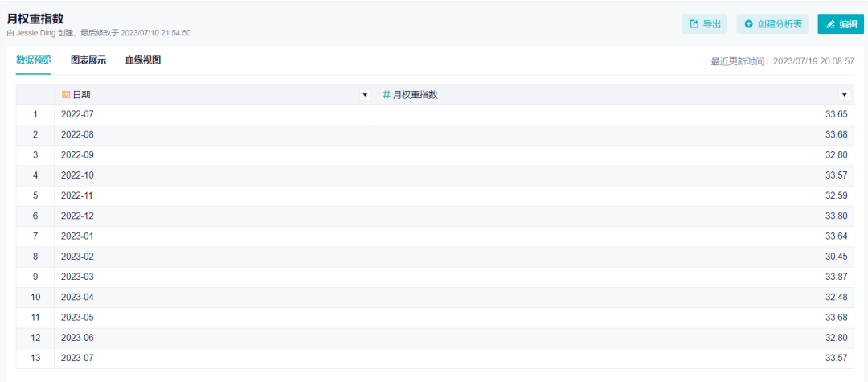Click the date cell 2022-11
Viewport: 868px width, 382px height.
pyautogui.click(x=215, y=196)
